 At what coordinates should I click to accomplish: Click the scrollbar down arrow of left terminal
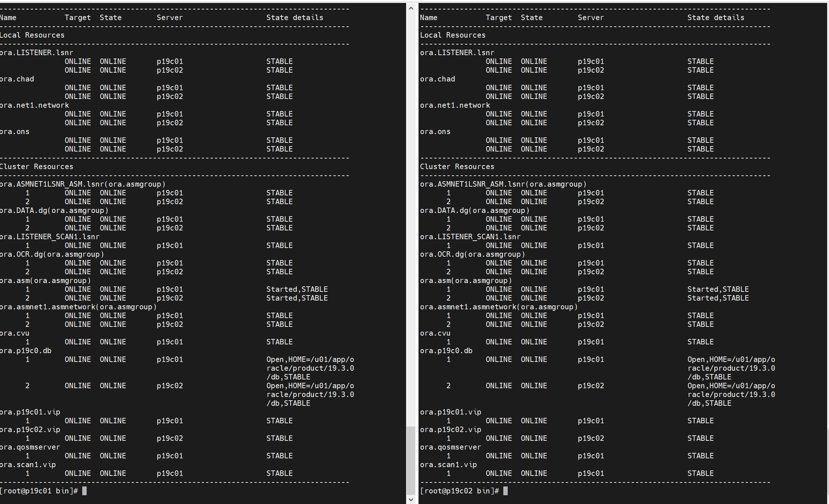[x=411, y=499]
